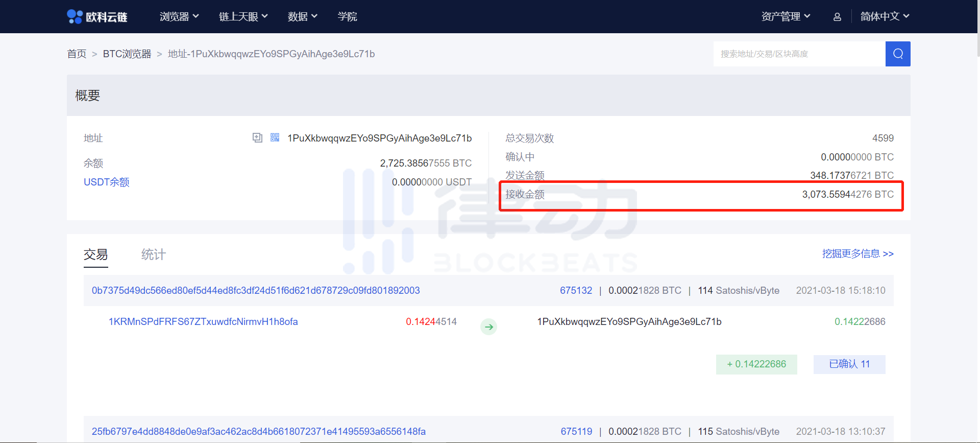Click the timestamp 2021-03-18 13:10:37
The width and height of the screenshot is (980, 443).
(841, 432)
